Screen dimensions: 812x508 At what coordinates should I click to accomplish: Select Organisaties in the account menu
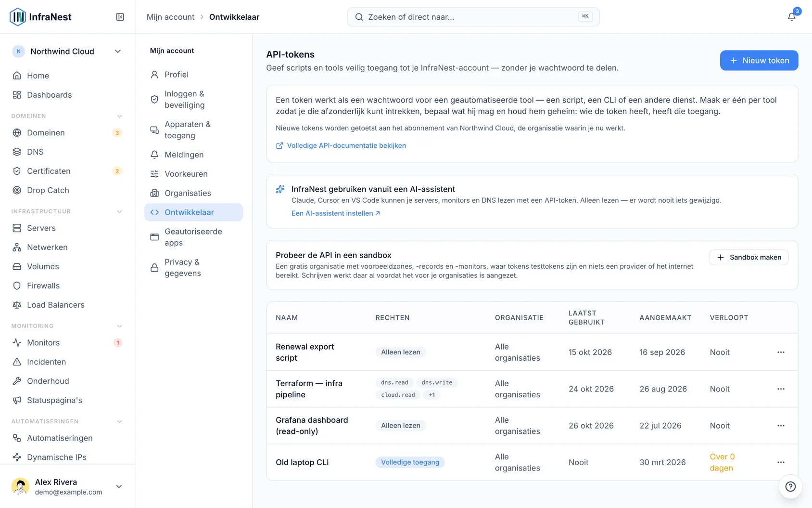click(x=193, y=193)
